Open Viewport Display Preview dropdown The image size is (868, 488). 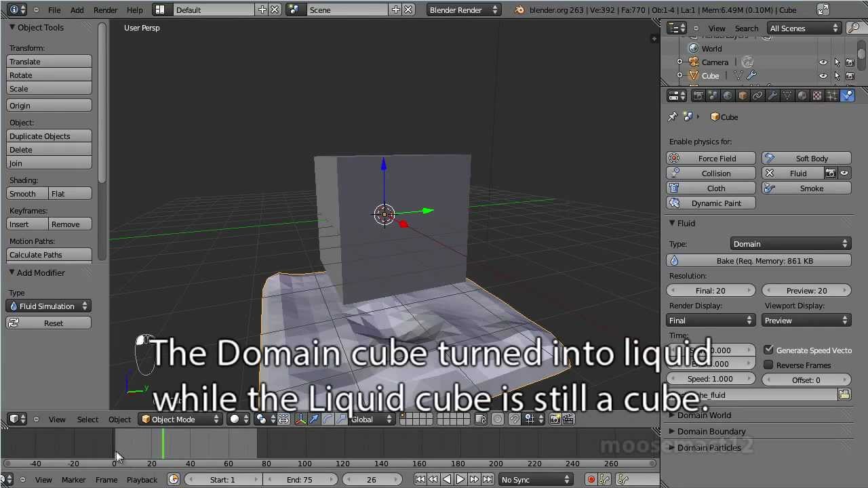[806, 321]
